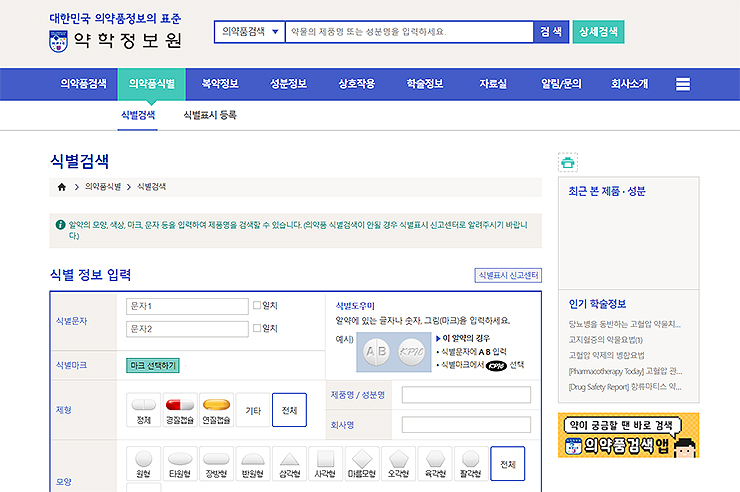Open the 의약품식별 main menu
Viewport: 740px width, 492px height.
pyautogui.click(x=151, y=84)
